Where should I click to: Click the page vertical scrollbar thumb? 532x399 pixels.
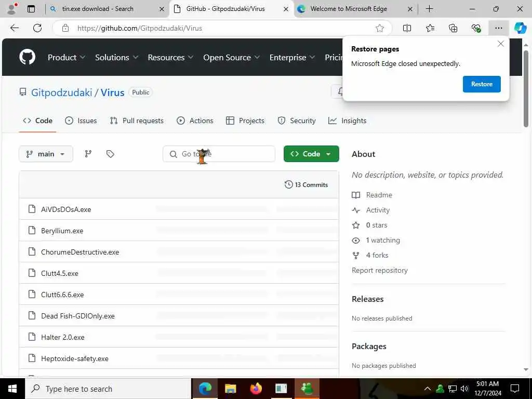(526, 88)
